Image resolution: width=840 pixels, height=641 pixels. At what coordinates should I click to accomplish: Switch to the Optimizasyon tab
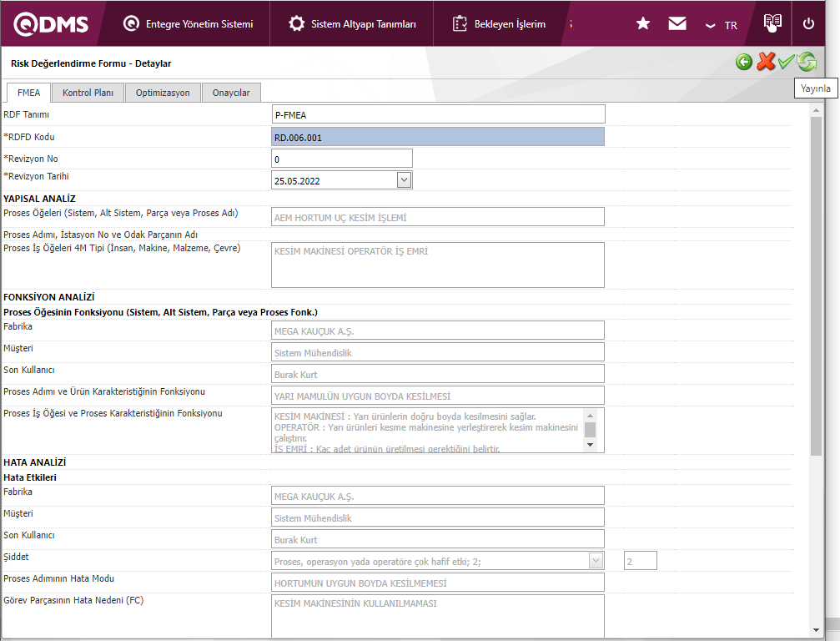[x=163, y=93]
